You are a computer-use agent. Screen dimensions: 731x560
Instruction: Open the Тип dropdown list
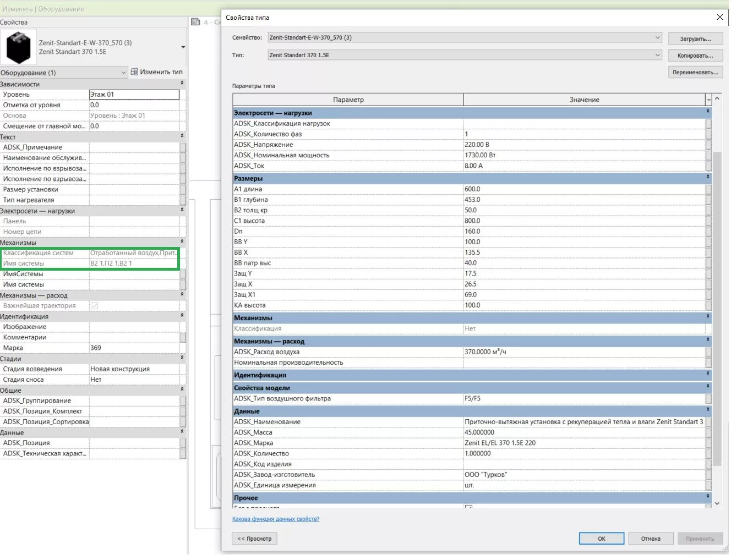(x=657, y=55)
